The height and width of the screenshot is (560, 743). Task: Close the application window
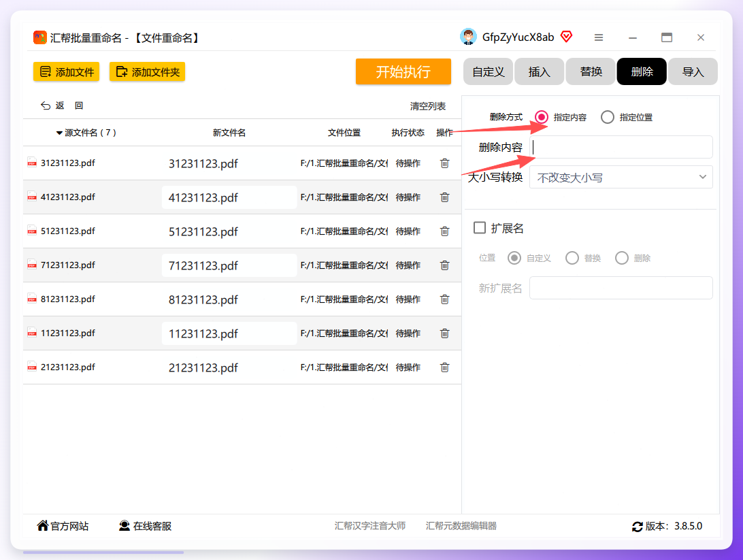pos(701,37)
